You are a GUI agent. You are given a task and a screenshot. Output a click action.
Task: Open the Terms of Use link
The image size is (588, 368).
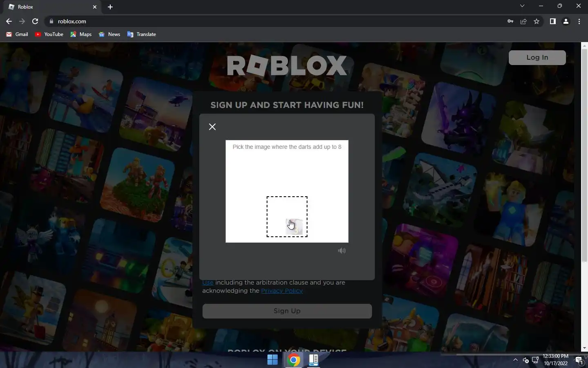pos(208,283)
